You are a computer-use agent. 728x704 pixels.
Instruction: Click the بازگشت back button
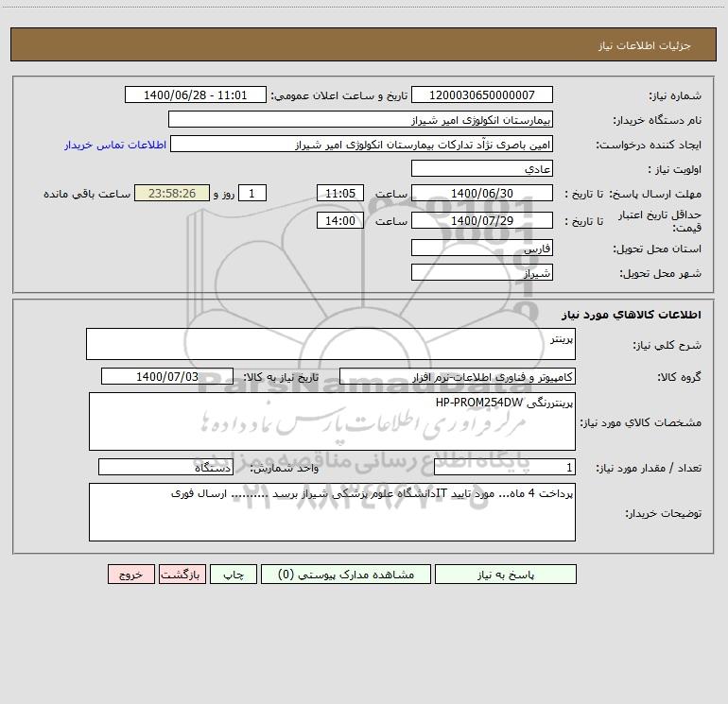[182, 574]
